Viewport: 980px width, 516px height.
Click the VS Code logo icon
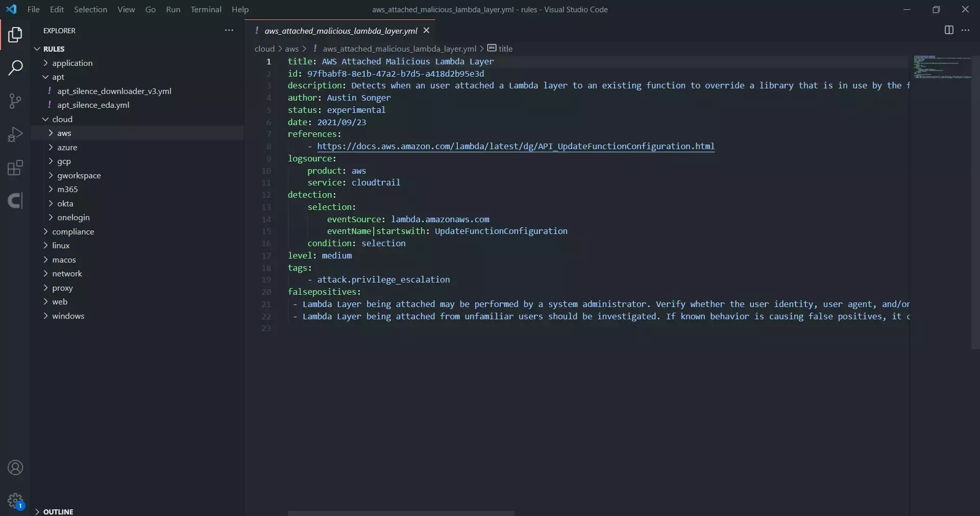pos(11,9)
